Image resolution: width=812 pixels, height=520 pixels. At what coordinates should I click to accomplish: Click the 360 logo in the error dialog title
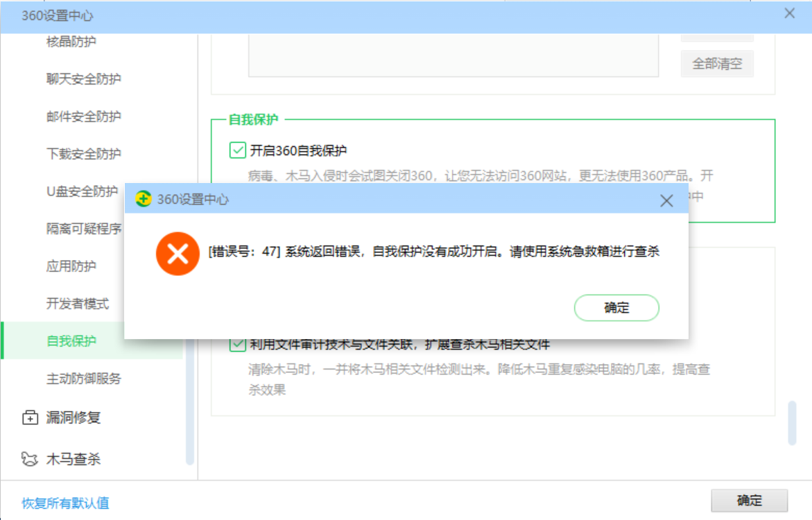pyautogui.click(x=144, y=199)
